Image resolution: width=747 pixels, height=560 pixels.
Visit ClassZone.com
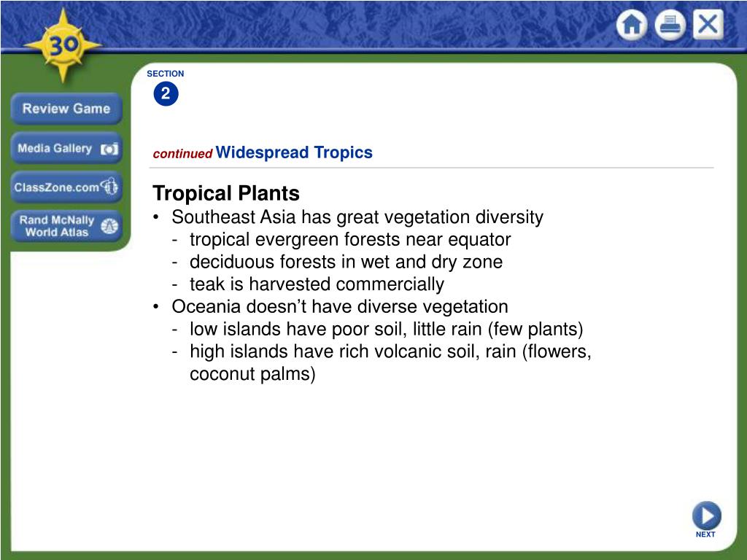[x=66, y=187]
